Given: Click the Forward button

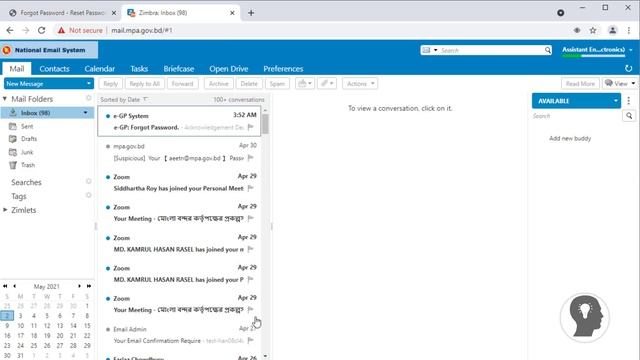Looking at the screenshot, I should (182, 84).
